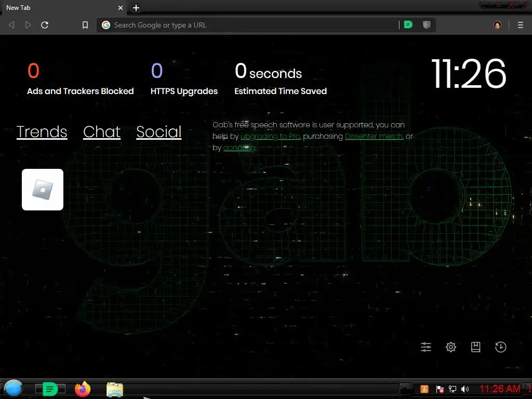Follow the upgrading to Pro link
Screen dimensions: 532x399
tap(270, 137)
